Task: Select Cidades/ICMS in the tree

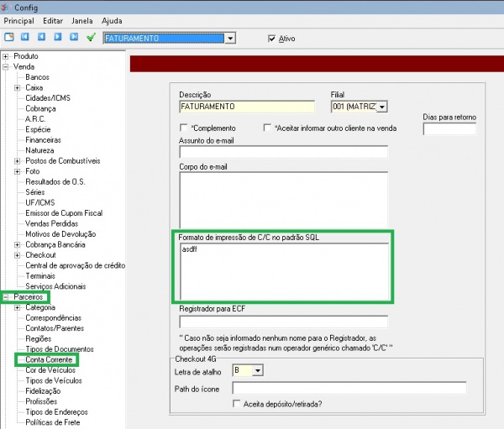Action: pyautogui.click(x=48, y=97)
